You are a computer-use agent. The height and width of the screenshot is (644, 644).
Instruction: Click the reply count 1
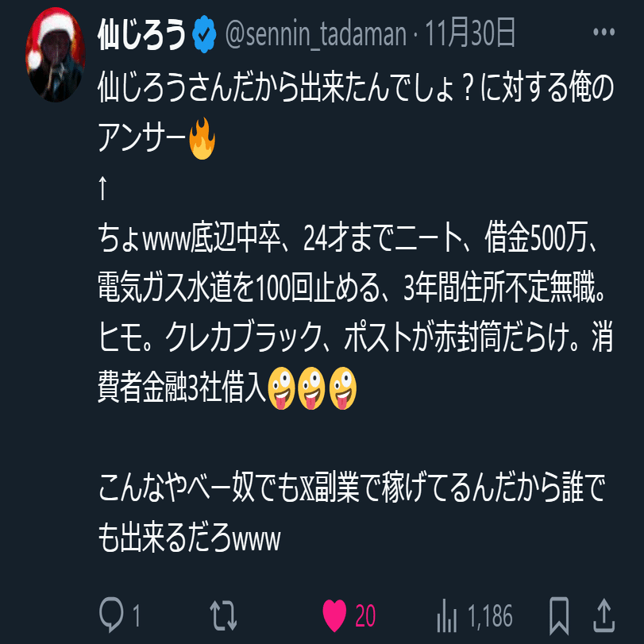click(137, 616)
